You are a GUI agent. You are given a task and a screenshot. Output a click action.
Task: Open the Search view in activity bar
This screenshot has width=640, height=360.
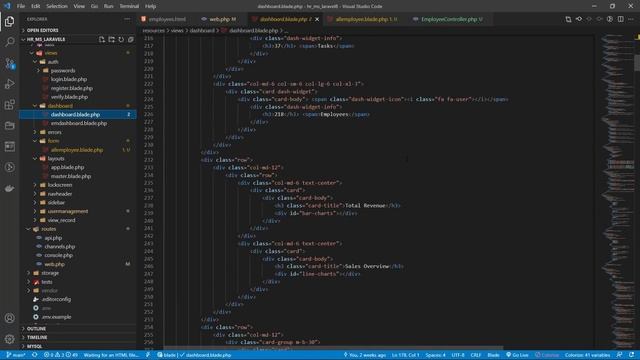coord(9,42)
